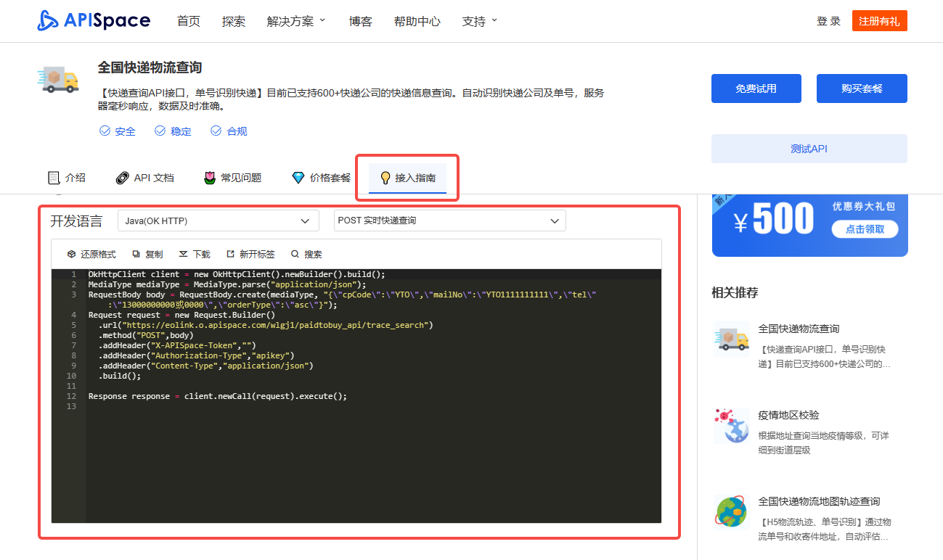Open the 疫情地区校验 title link

[x=788, y=415]
